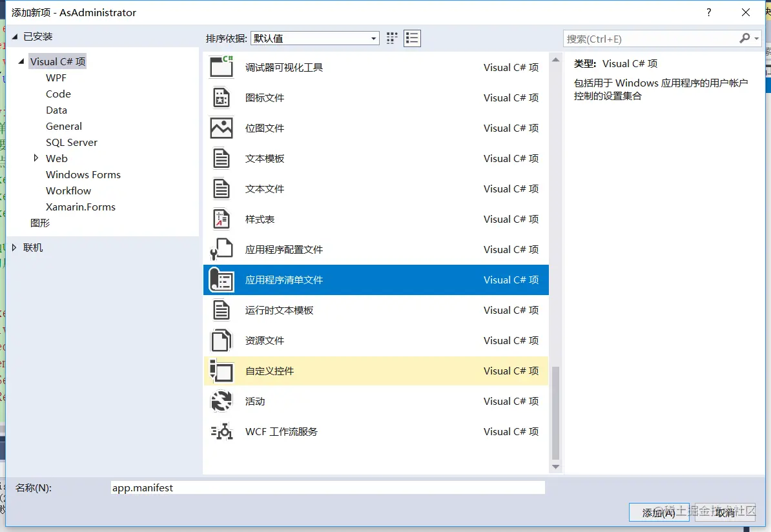
Task: Click the 样式表 stylesheet icon
Action: pos(221,220)
